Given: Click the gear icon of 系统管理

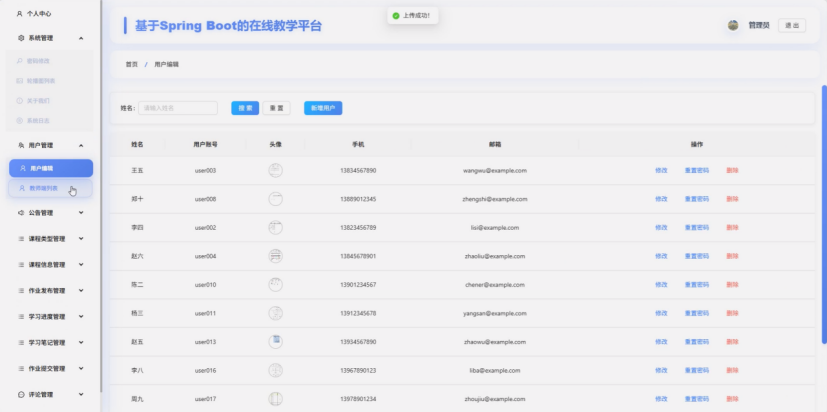Looking at the screenshot, I should tap(21, 38).
